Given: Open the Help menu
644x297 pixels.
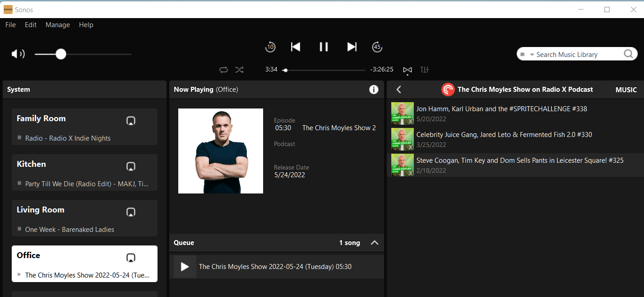Looking at the screenshot, I should coord(86,25).
